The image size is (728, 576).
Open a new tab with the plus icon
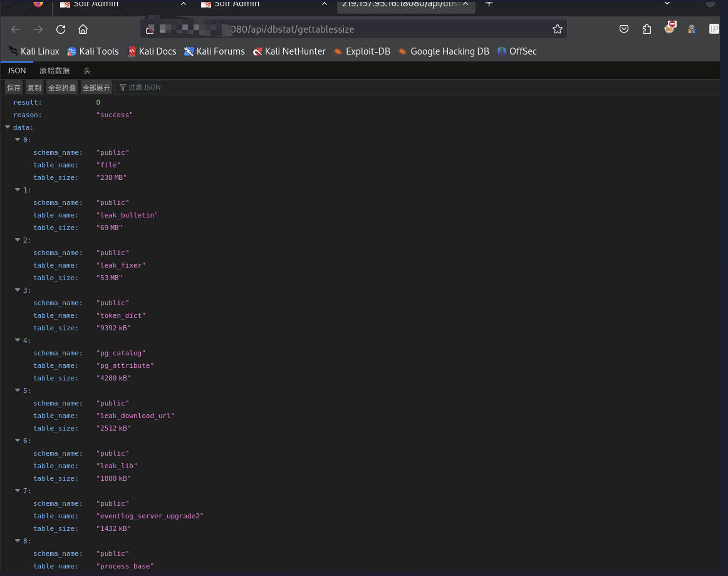(x=489, y=4)
